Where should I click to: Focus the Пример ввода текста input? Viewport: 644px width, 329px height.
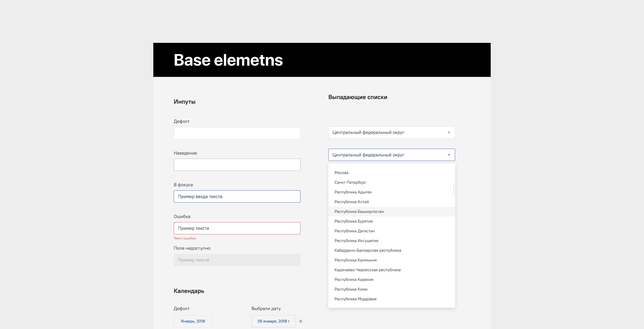coord(237,196)
